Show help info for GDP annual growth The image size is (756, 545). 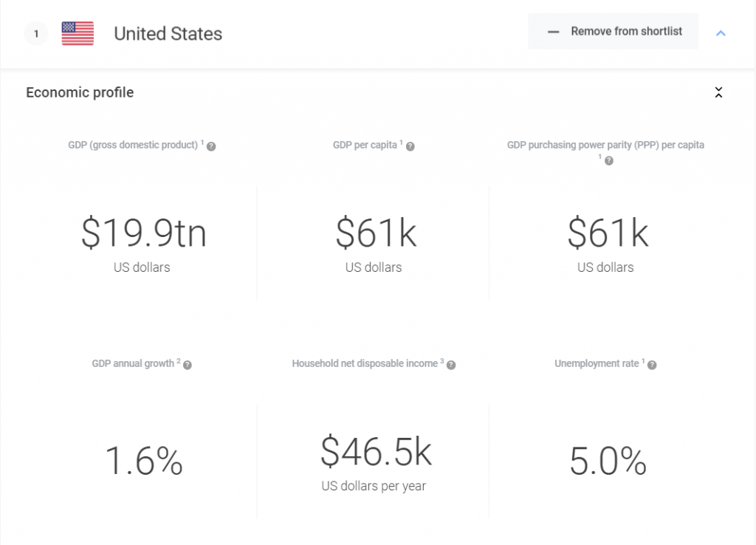188,366
